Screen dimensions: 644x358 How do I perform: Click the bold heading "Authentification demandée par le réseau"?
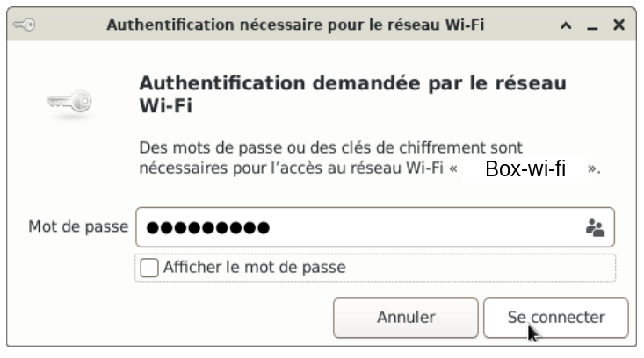pyautogui.click(x=352, y=83)
